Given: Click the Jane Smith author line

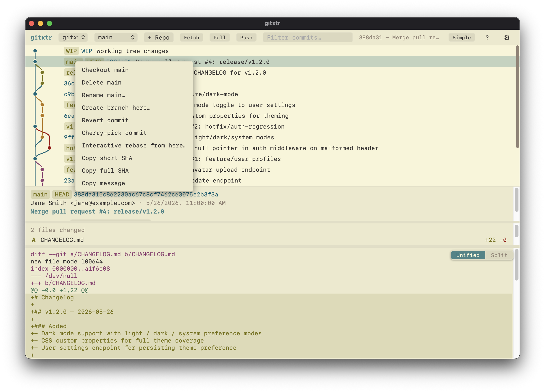Looking at the screenshot, I should point(128,203).
